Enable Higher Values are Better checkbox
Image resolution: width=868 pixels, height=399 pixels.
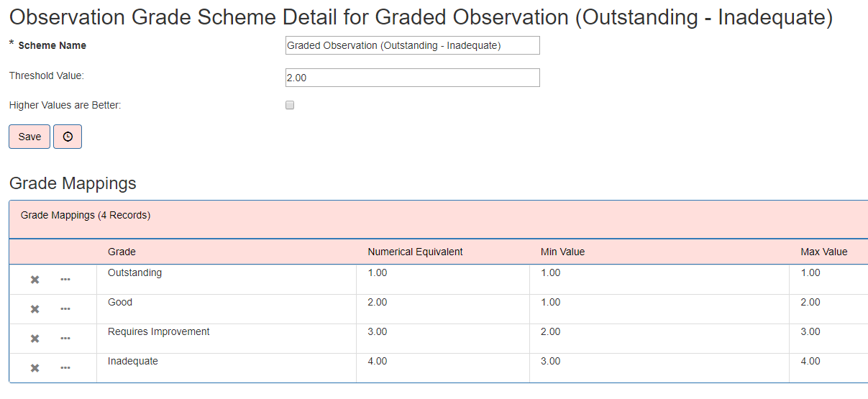point(290,105)
